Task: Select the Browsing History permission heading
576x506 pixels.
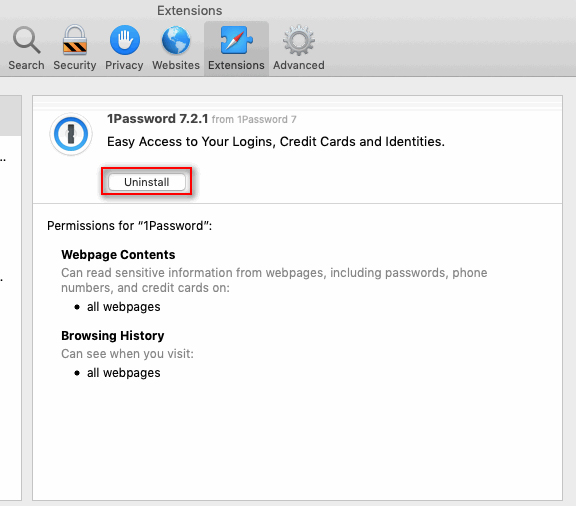Action: 113,335
